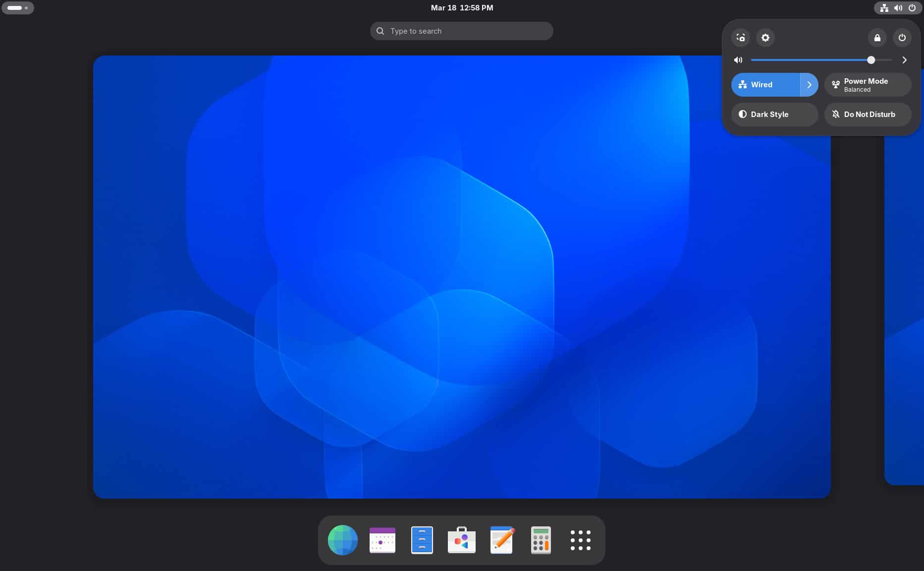Expand the Wired connection submenu
This screenshot has height=571, width=924.
[x=810, y=84]
